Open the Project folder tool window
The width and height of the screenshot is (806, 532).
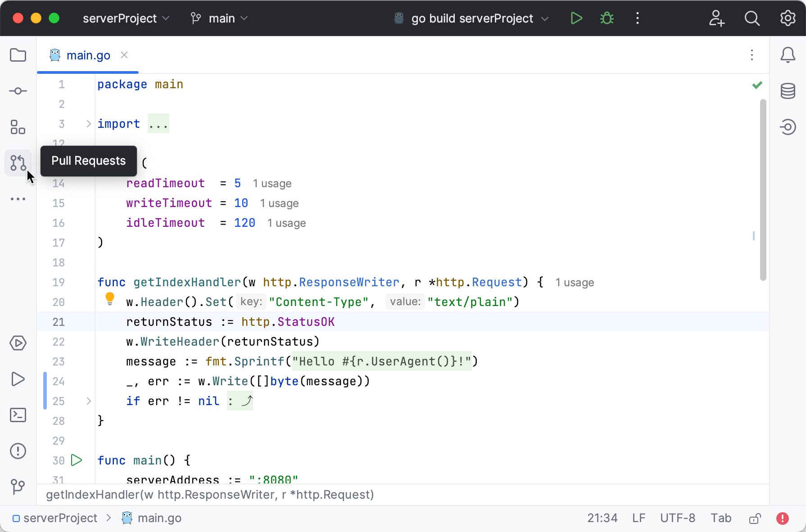[x=18, y=55]
